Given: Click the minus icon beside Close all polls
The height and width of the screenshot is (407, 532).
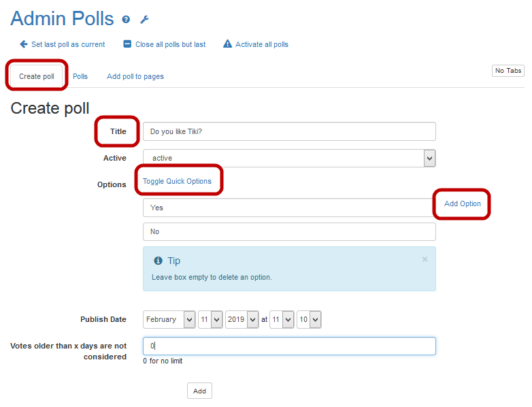Looking at the screenshot, I should point(127,44).
